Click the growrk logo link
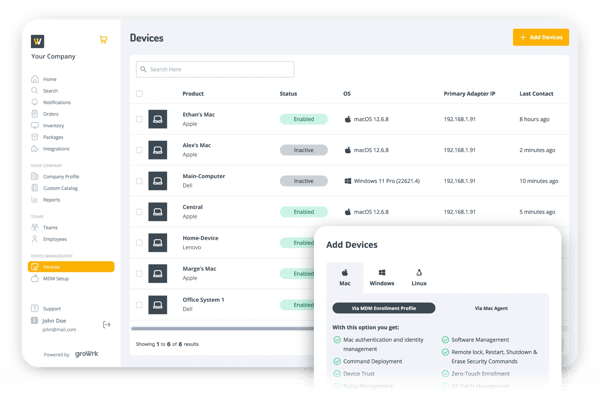600x394 pixels. click(86, 354)
